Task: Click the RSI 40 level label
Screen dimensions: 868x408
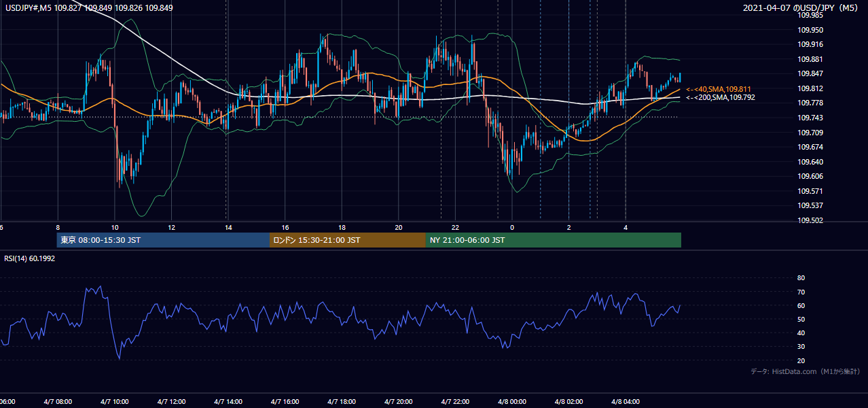Action: (801, 333)
